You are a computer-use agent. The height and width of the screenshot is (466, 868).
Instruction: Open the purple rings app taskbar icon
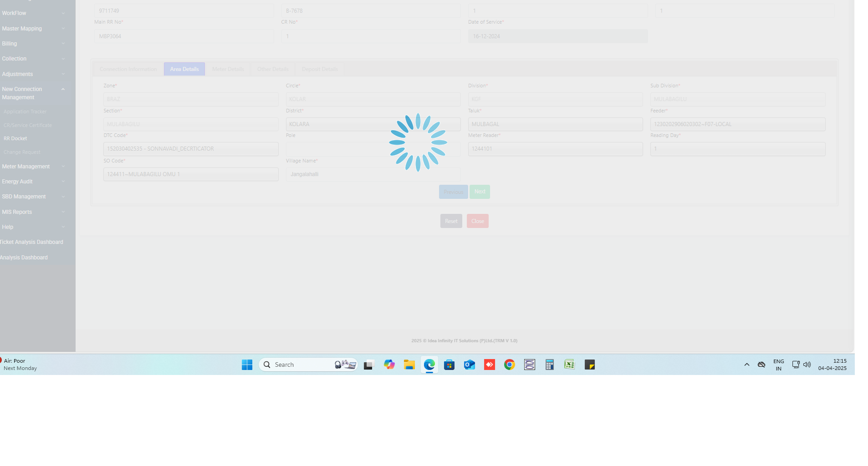click(x=529, y=365)
